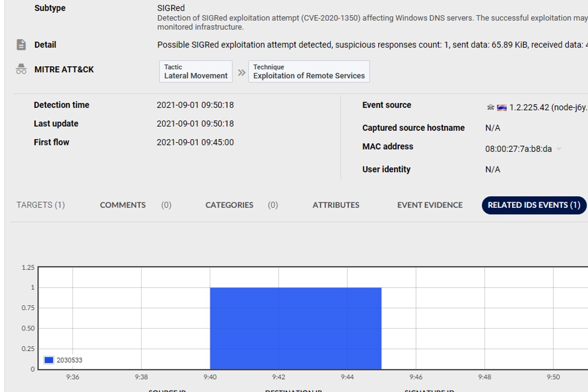Click the blue bar in the chart
The height and width of the screenshot is (392, 588).
tap(295, 328)
